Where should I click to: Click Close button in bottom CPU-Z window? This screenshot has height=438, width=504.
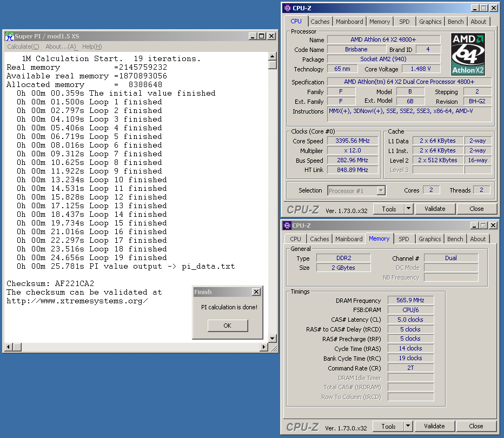[x=476, y=427]
